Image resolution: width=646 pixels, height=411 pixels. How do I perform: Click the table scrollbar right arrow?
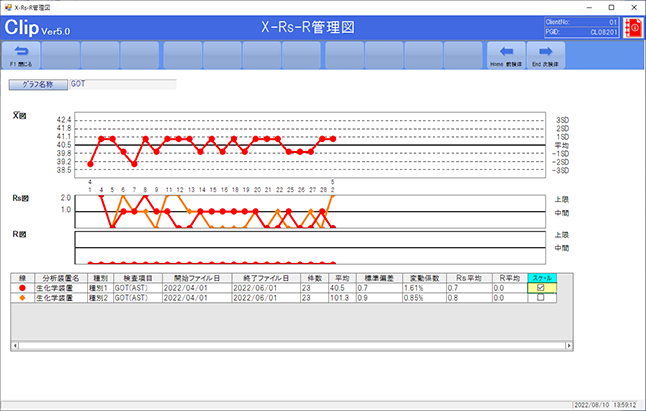[x=569, y=346]
